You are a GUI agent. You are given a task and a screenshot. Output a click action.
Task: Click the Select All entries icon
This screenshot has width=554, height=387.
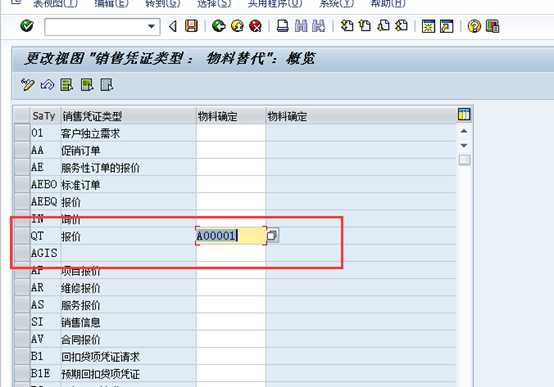[66, 85]
